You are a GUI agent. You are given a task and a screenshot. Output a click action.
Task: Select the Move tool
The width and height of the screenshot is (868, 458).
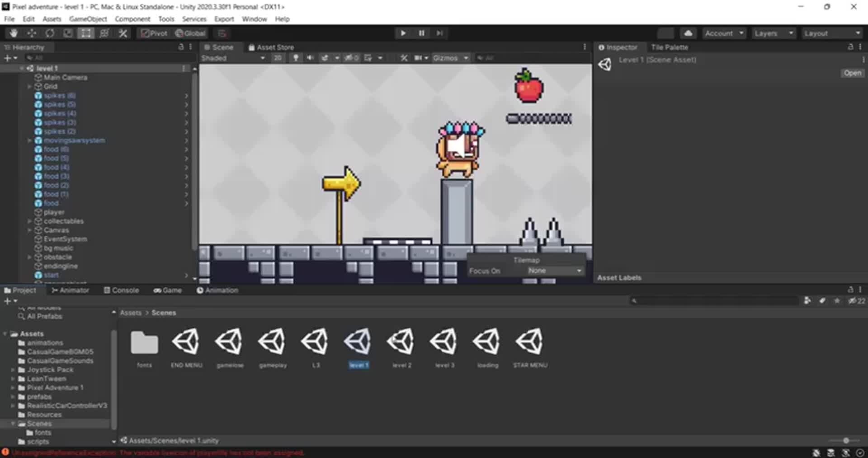point(32,33)
